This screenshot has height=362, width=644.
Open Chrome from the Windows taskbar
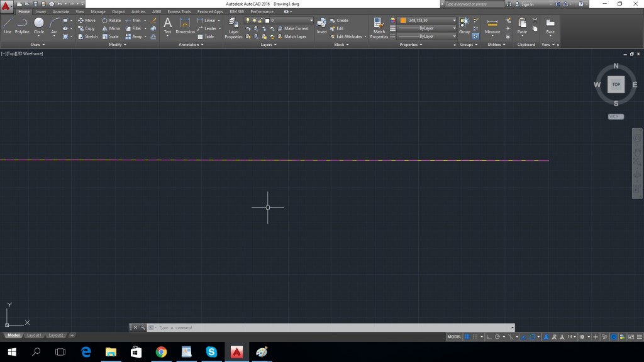161,352
